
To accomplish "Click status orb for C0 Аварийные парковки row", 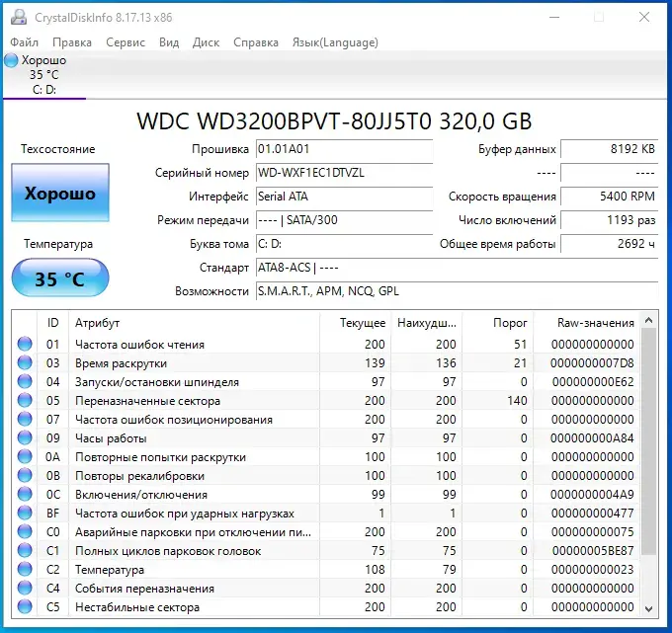I will tap(25, 532).
